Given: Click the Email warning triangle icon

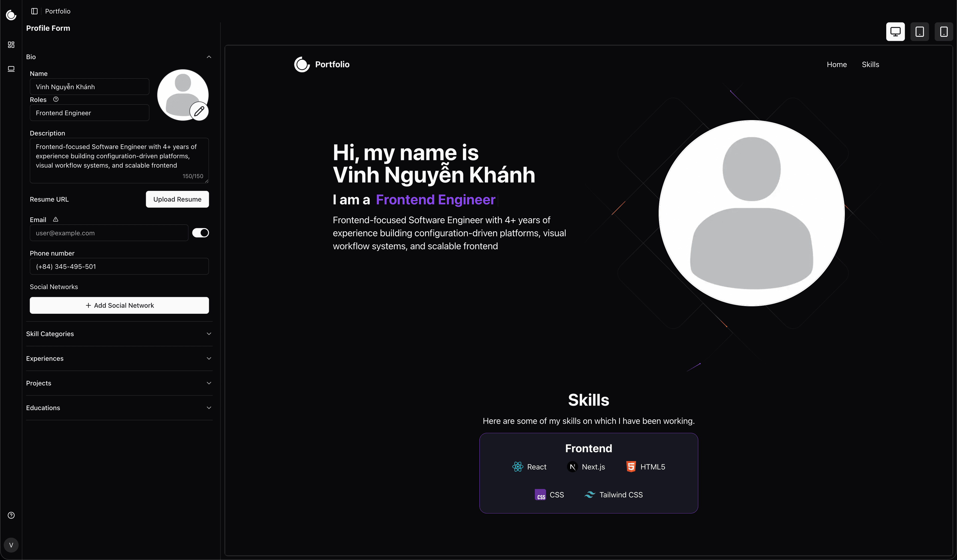Looking at the screenshot, I should point(55,220).
